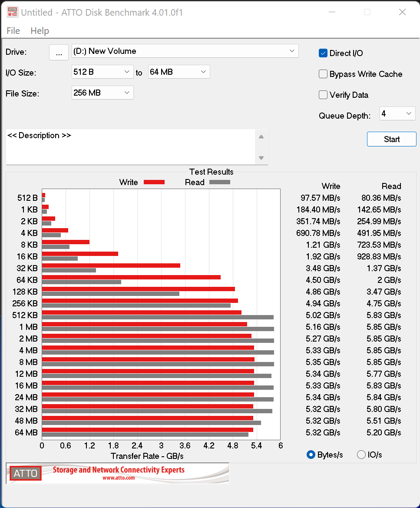This screenshot has width=420, height=508.
Task: Click the ATTO logo in bottom banner
Action: (26, 473)
